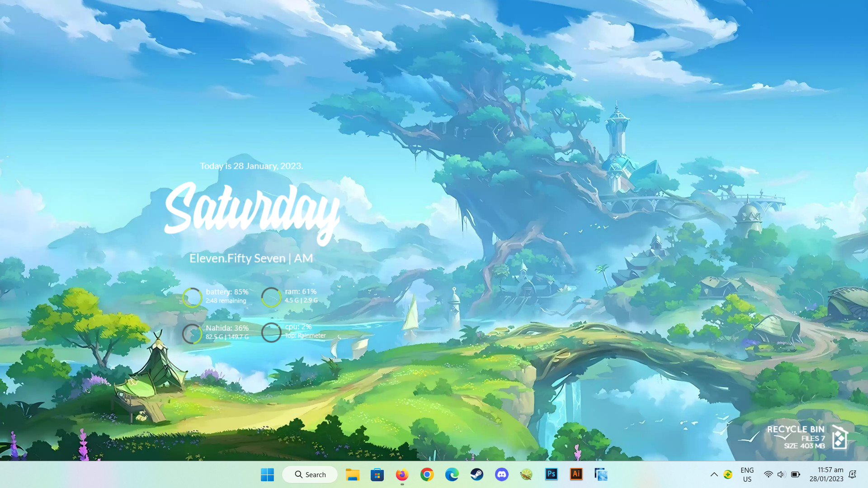Image resolution: width=868 pixels, height=488 pixels.
Task: Open File Explorer
Action: tap(353, 474)
